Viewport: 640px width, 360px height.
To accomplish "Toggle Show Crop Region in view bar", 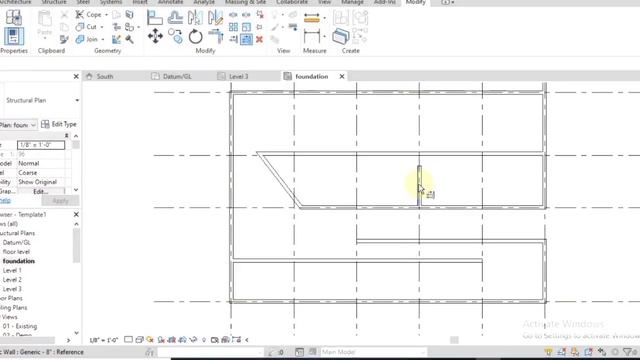I will pyautogui.click(x=182, y=340).
